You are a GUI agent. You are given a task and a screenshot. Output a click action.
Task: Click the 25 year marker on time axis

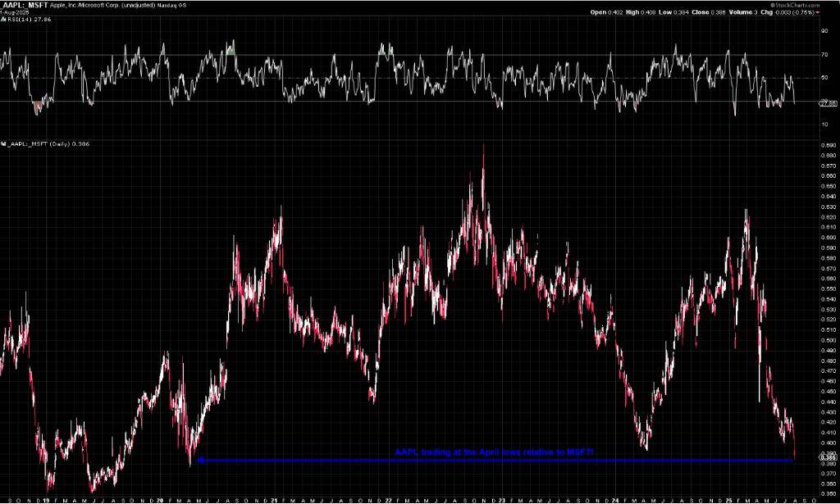pyautogui.click(x=729, y=498)
